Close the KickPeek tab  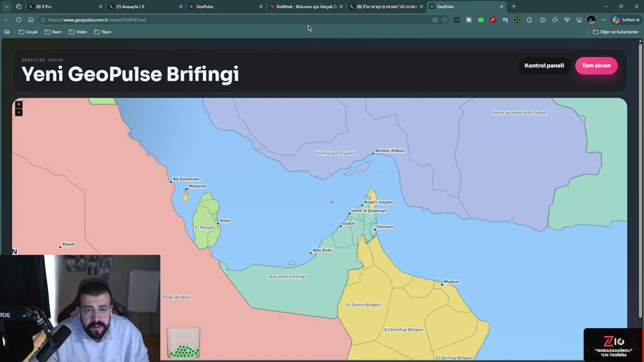[341, 7]
